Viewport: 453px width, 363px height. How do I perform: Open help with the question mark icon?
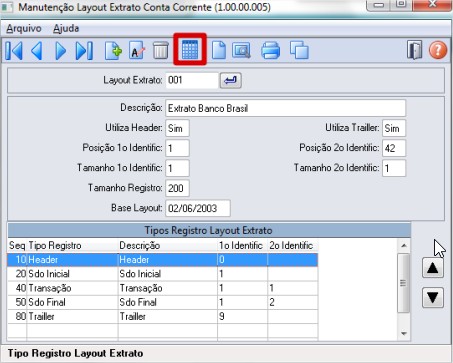pos(438,50)
